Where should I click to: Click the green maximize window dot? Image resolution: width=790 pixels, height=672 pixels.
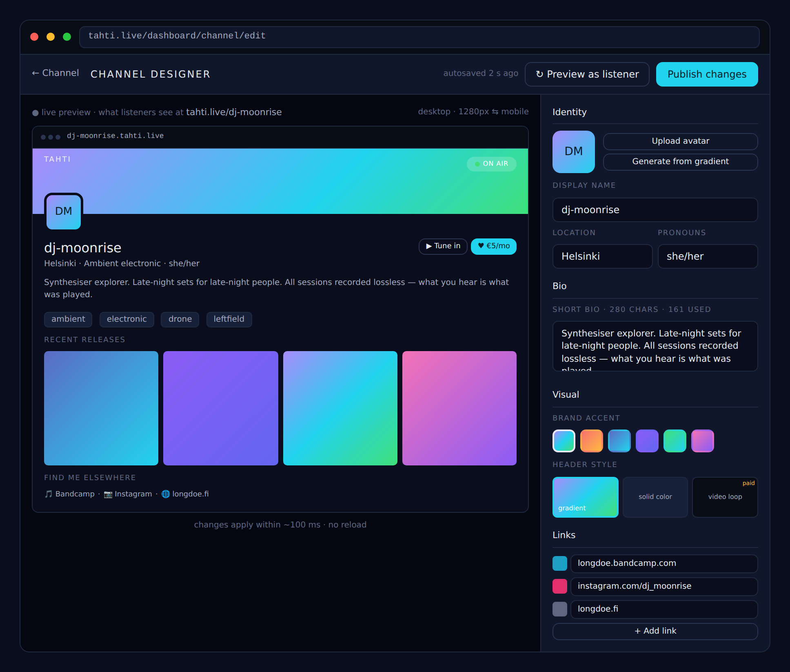click(67, 37)
